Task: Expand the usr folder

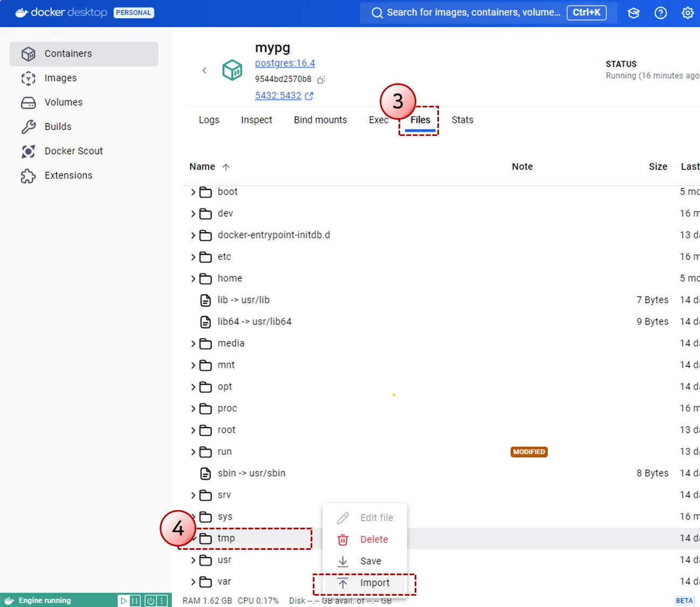Action: point(193,560)
